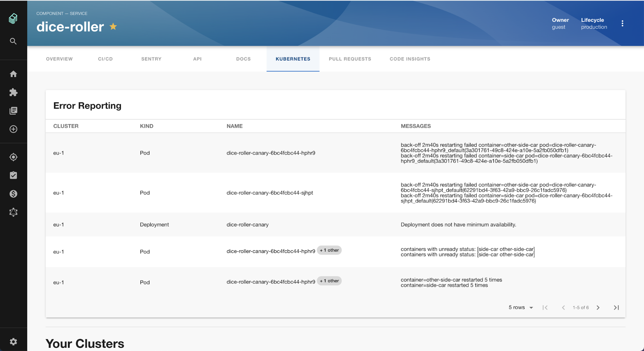Switch to the CI/CD tab
Viewport: 644px width, 351px height.
105,59
